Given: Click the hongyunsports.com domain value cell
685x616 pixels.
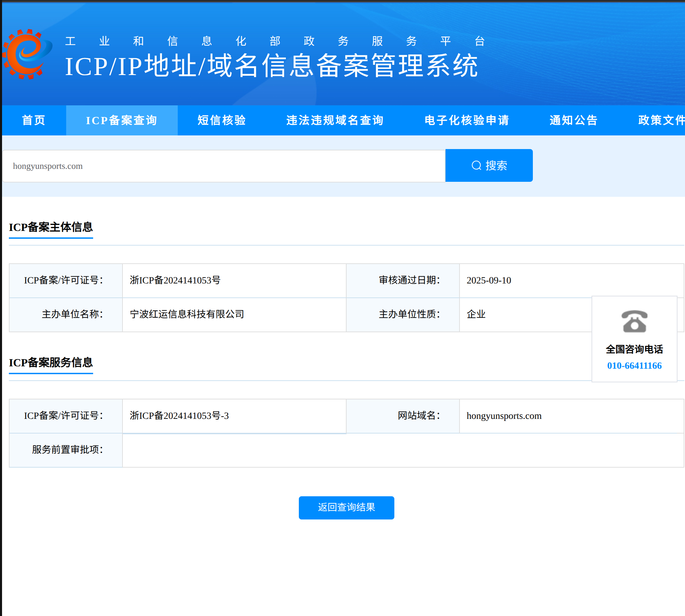Looking at the screenshot, I should pyautogui.click(x=504, y=416).
